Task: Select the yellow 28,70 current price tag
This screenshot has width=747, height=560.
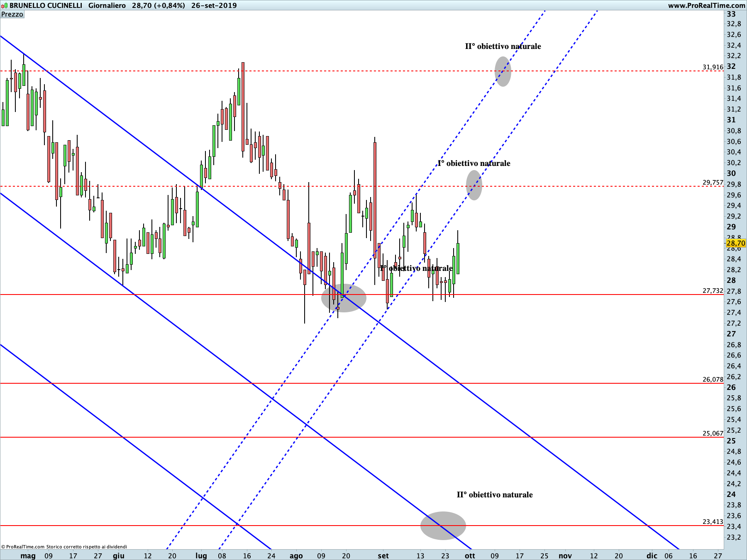Action: coord(736,243)
